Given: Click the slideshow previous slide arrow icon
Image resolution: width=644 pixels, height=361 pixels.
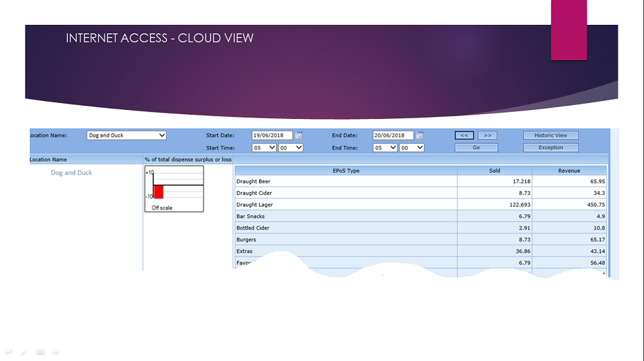Looking at the screenshot, I should point(8,351).
